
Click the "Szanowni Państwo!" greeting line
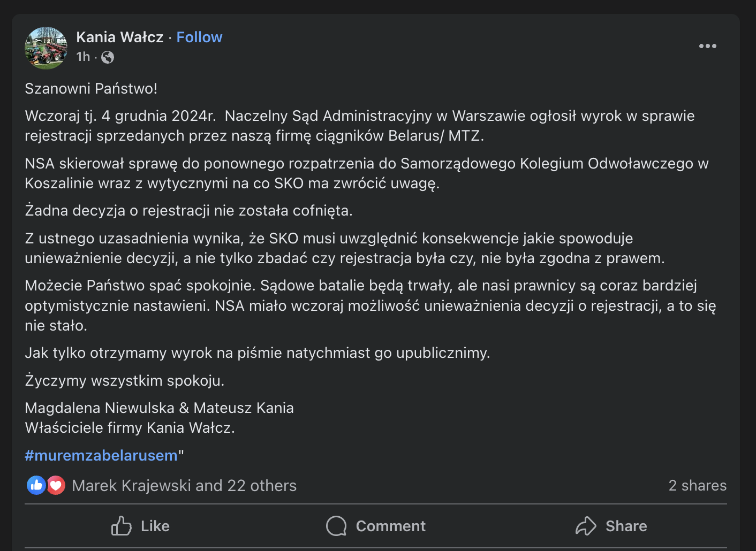click(x=91, y=88)
